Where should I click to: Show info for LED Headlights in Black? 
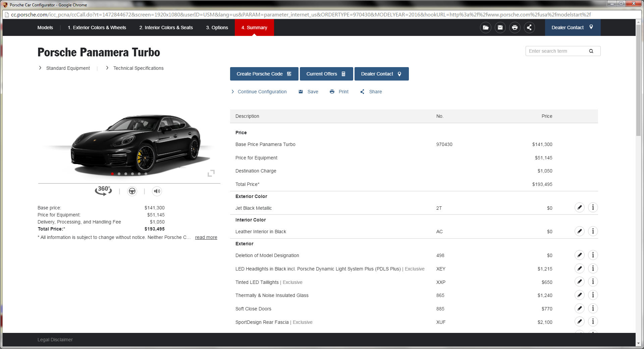pos(593,268)
